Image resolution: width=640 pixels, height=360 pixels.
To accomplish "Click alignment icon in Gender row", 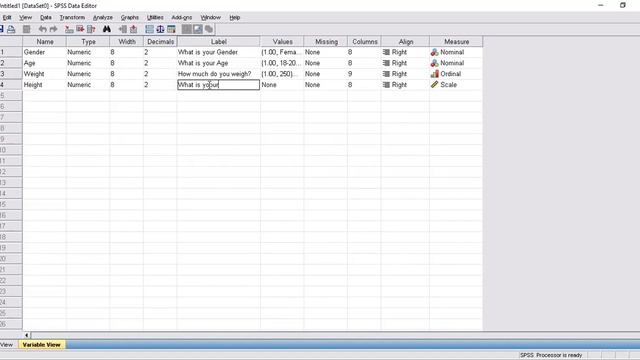I will point(386,52).
